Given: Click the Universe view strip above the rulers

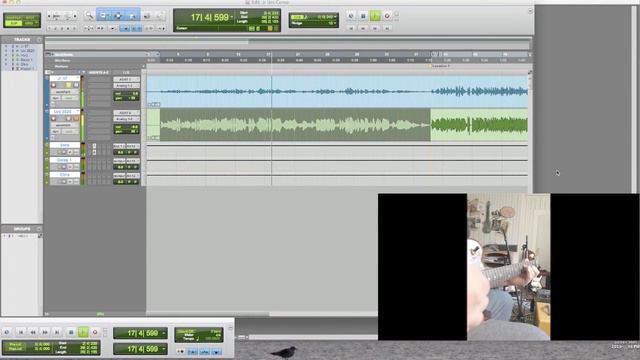Looking at the screenshot, I should [287, 42].
